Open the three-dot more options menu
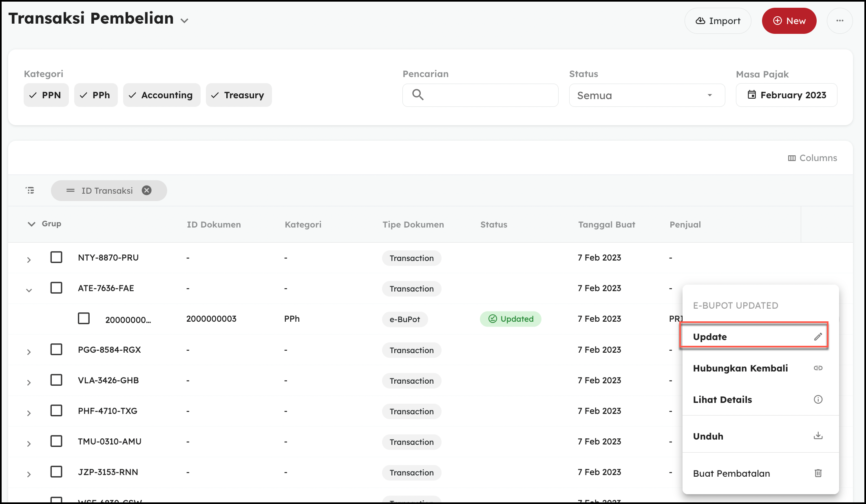This screenshot has width=866, height=504. (839, 21)
